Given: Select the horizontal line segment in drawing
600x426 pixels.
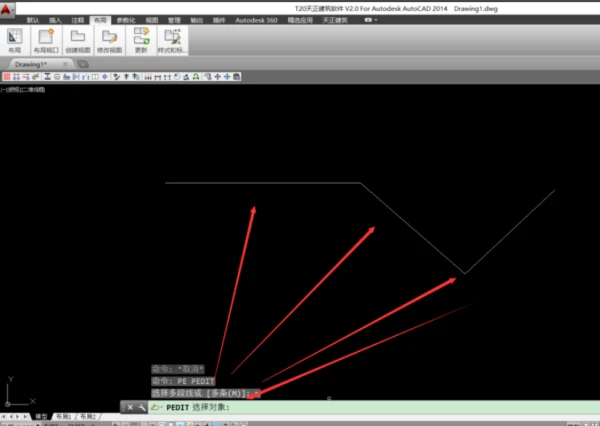Looking at the screenshot, I should [263, 183].
